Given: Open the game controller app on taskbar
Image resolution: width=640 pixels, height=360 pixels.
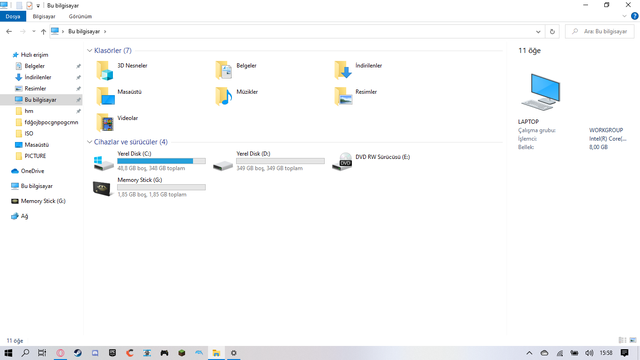Looking at the screenshot, I should pyautogui.click(x=164, y=353).
